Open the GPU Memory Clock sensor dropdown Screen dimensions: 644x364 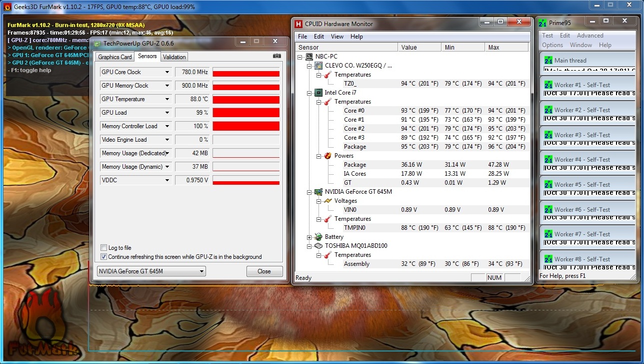(x=167, y=86)
